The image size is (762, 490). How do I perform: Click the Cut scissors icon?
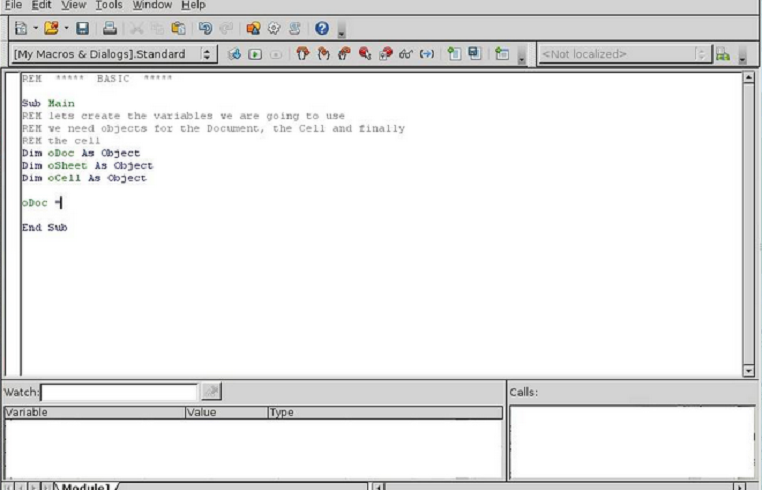click(x=137, y=28)
